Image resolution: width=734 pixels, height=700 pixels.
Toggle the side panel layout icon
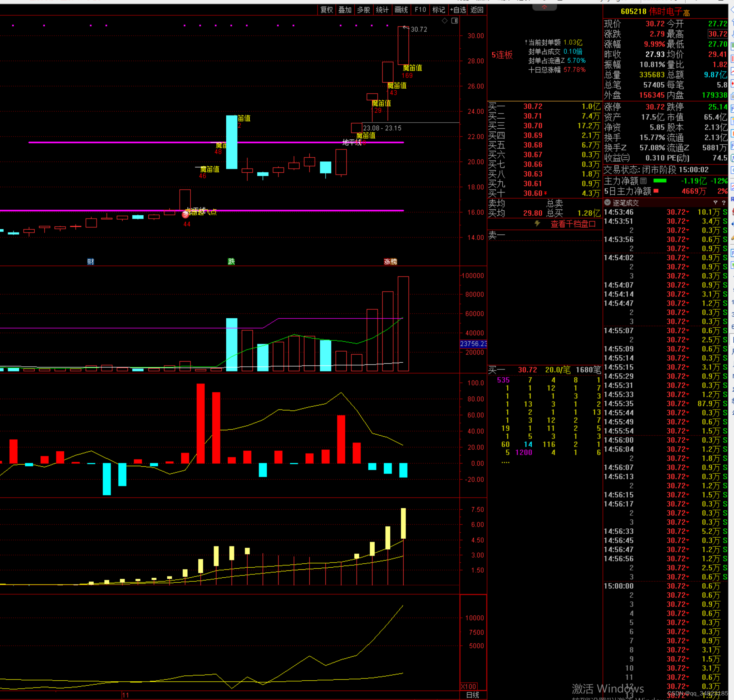click(455, 21)
